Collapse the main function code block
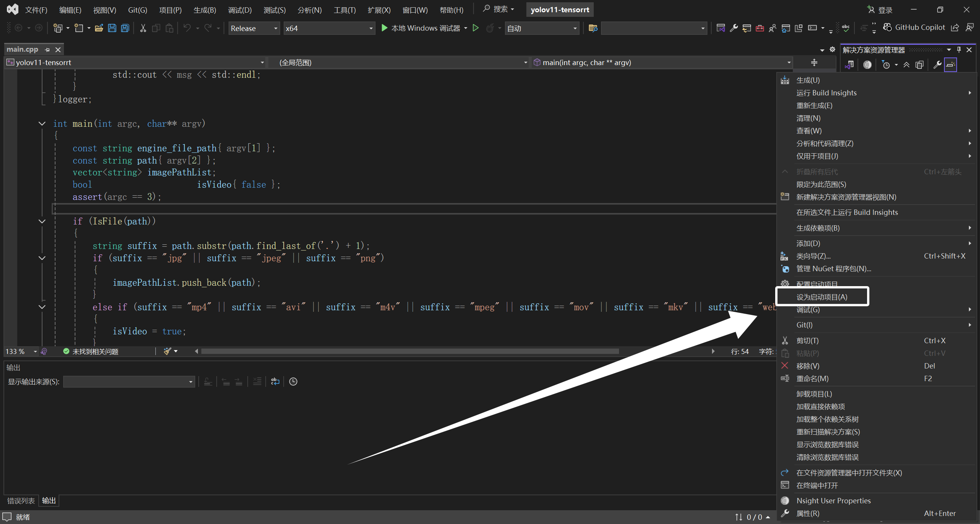 (42, 124)
